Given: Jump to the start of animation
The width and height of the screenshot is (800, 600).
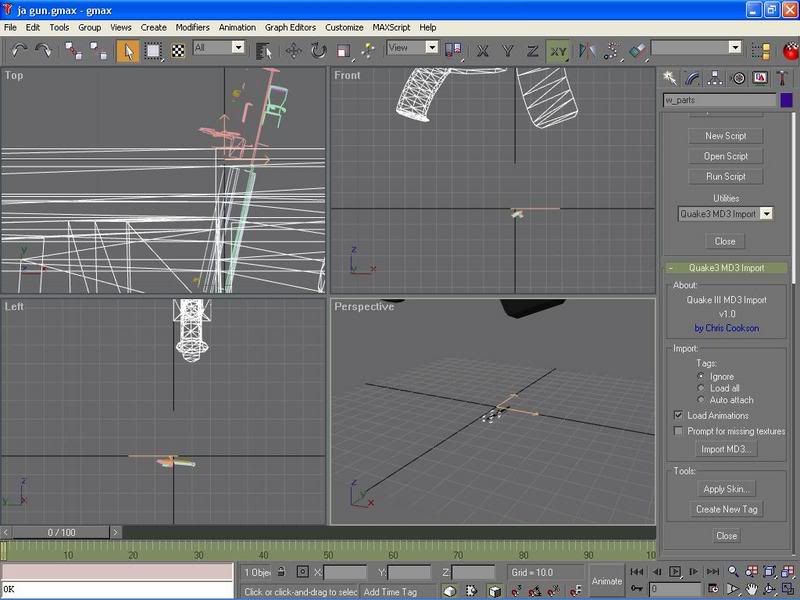Looking at the screenshot, I should click(637, 572).
